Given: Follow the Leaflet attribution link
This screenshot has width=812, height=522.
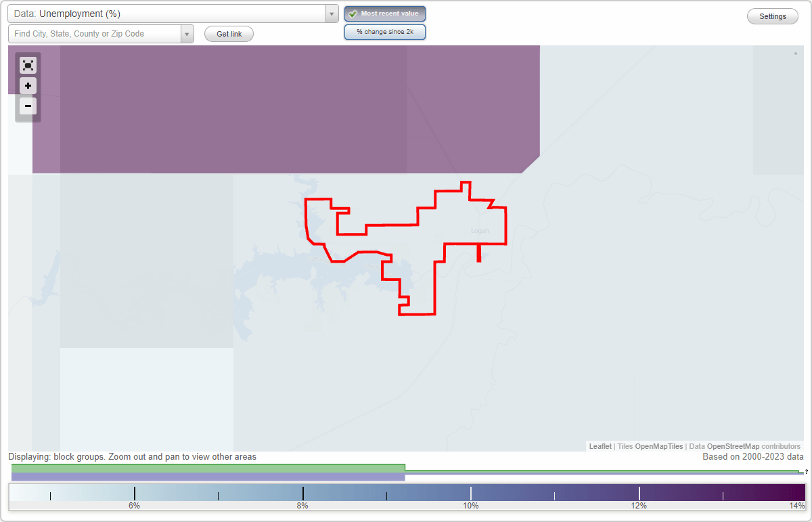Looking at the screenshot, I should click(600, 446).
